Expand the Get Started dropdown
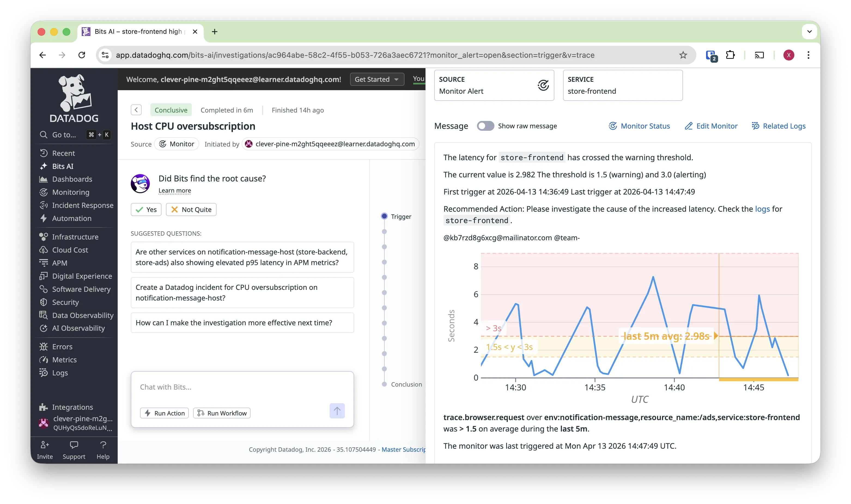The image size is (851, 504). (x=376, y=80)
